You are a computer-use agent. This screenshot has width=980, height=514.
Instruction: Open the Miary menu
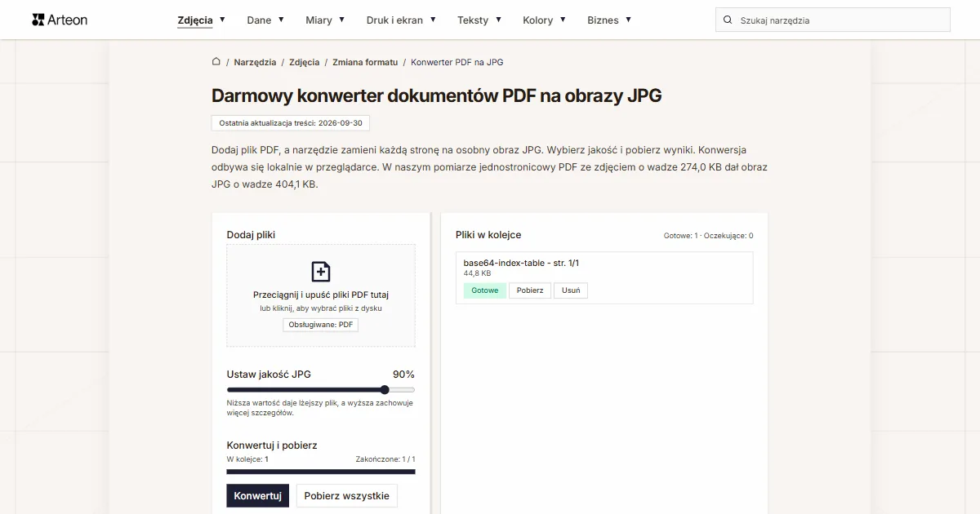pyautogui.click(x=318, y=20)
